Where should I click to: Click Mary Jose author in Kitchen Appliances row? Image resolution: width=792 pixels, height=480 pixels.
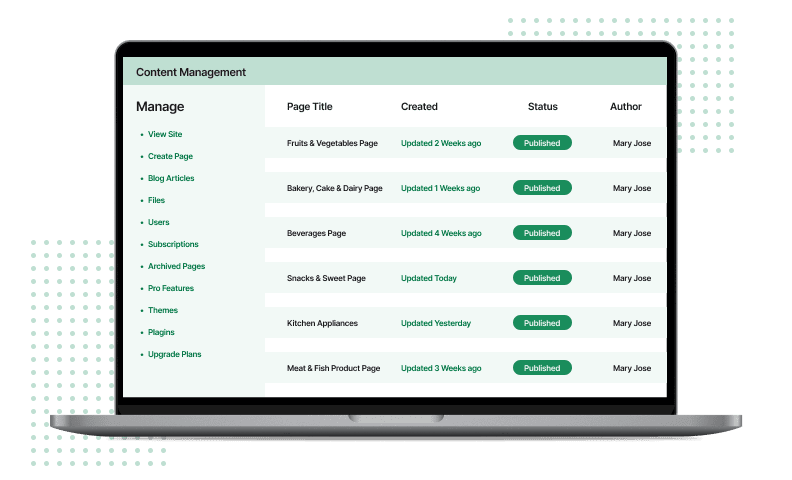632,323
